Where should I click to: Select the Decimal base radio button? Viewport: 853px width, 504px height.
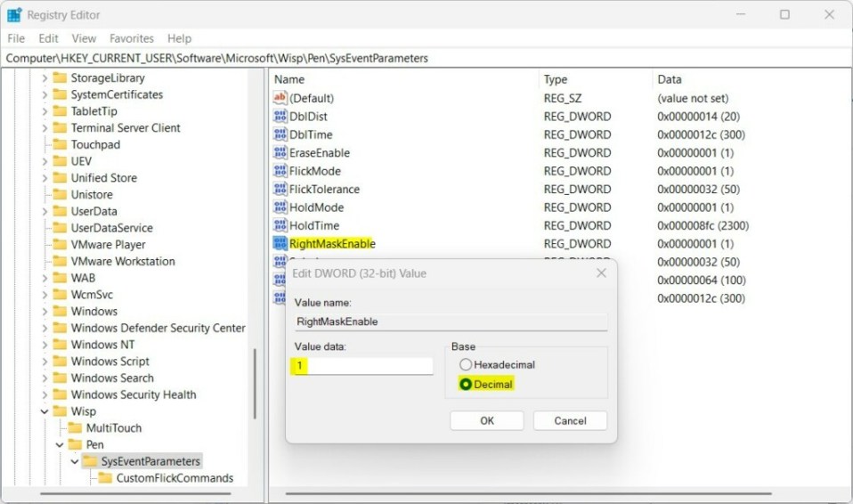point(466,385)
